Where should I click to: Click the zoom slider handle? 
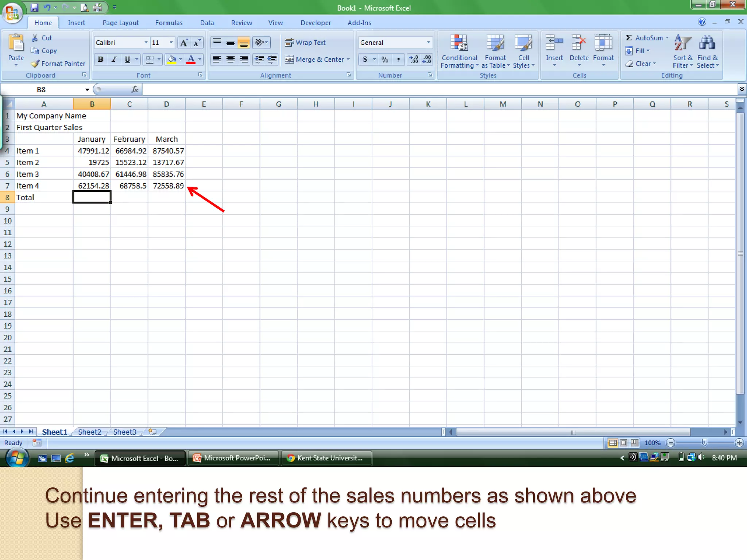click(x=704, y=443)
